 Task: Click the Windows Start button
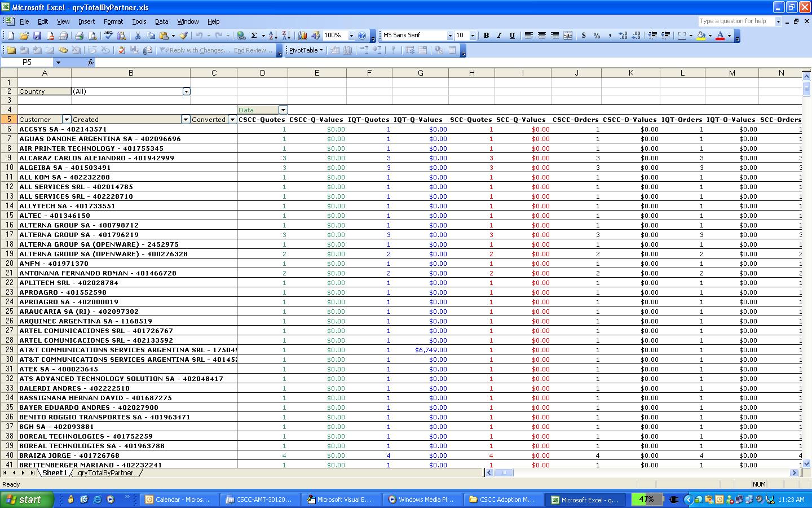(x=27, y=500)
